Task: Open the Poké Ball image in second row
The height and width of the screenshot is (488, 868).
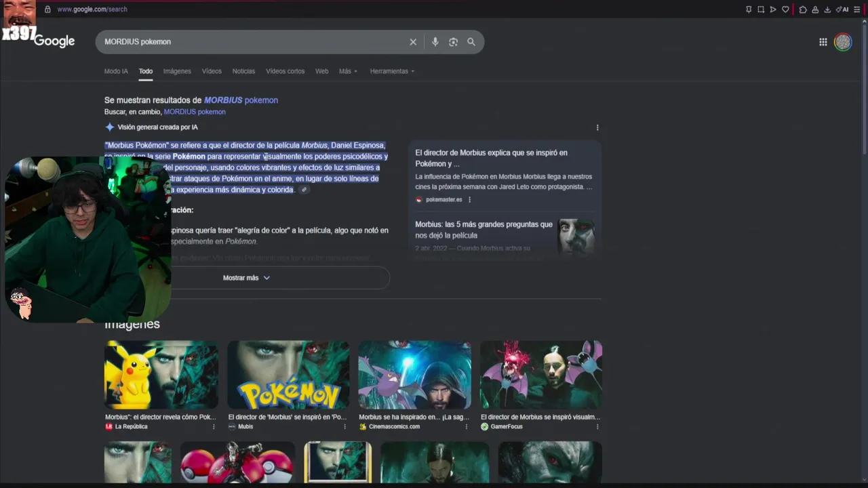Action: 237,462
